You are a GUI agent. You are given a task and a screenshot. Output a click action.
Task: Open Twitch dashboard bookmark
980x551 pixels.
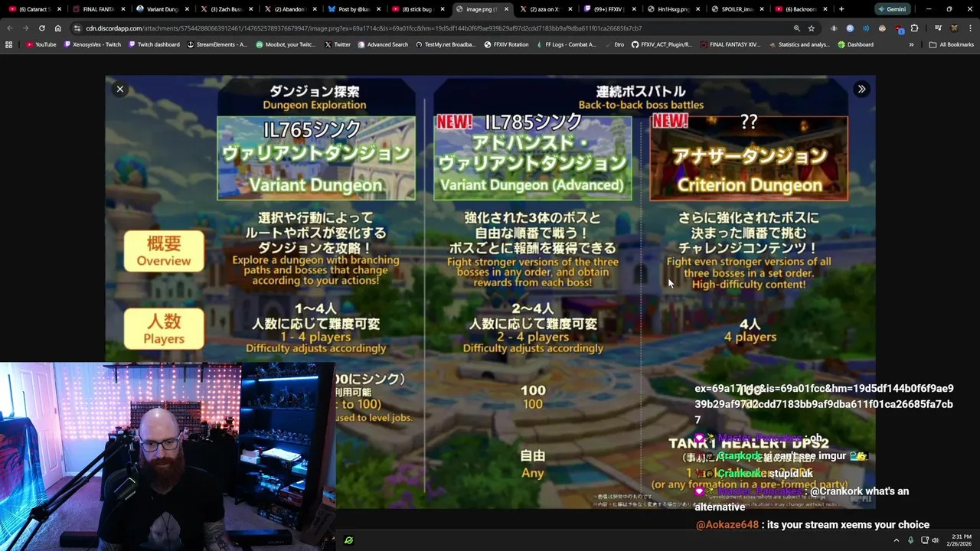[154, 44]
